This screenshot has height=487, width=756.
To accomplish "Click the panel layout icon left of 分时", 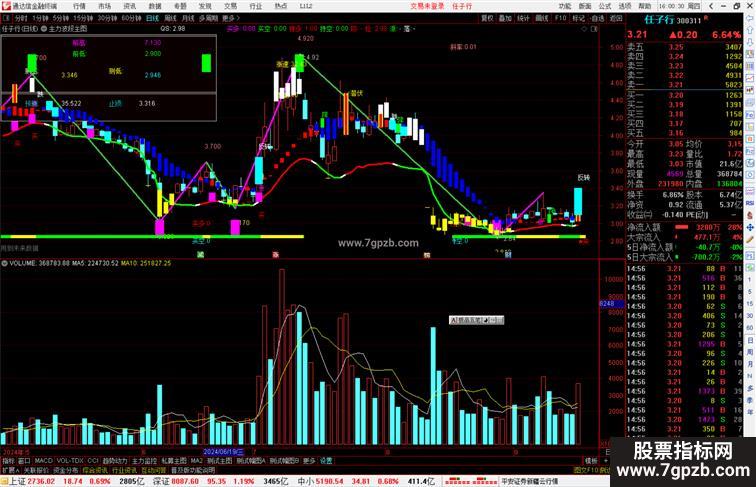I will pos(6,18).
